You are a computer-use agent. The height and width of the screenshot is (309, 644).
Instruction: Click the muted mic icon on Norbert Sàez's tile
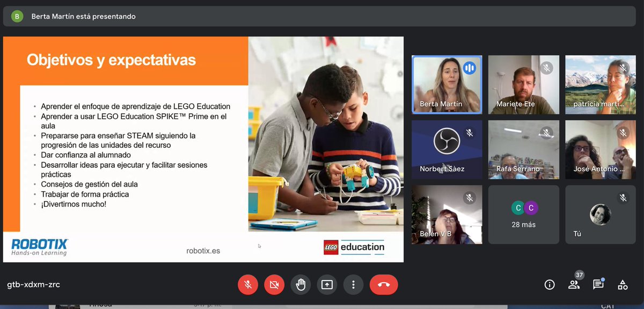click(470, 133)
